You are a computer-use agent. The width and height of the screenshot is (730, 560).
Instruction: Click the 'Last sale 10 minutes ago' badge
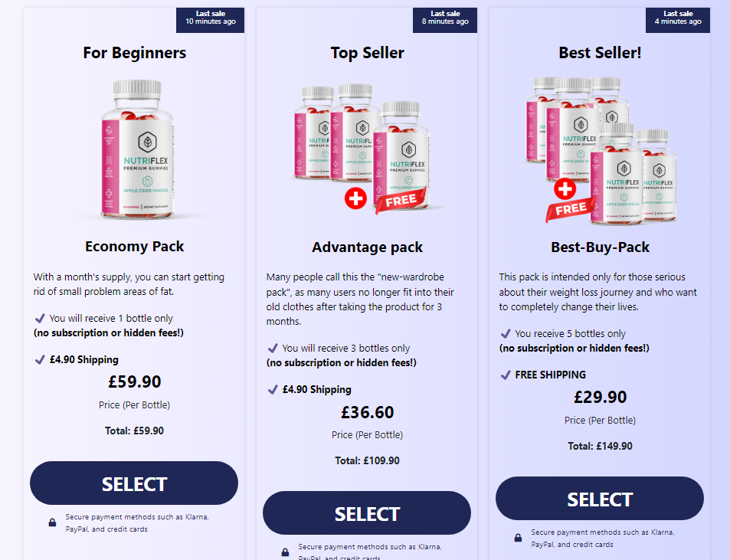pos(211,20)
